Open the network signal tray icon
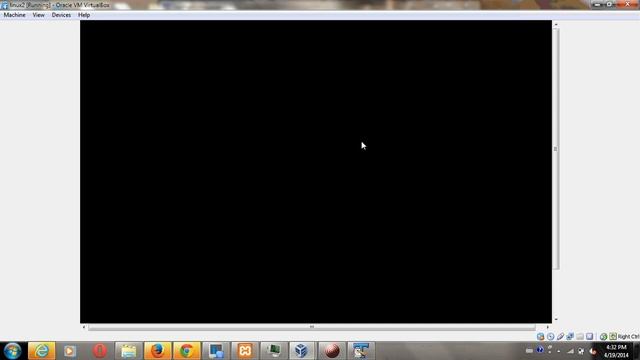The height and width of the screenshot is (360, 640). point(571,351)
